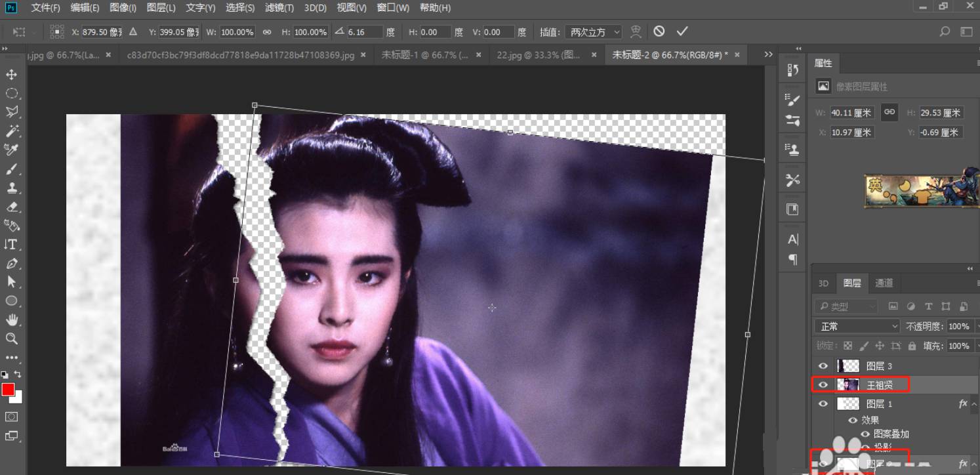Open the 滤镜(T) menu
The height and width of the screenshot is (475, 980).
tap(279, 8)
